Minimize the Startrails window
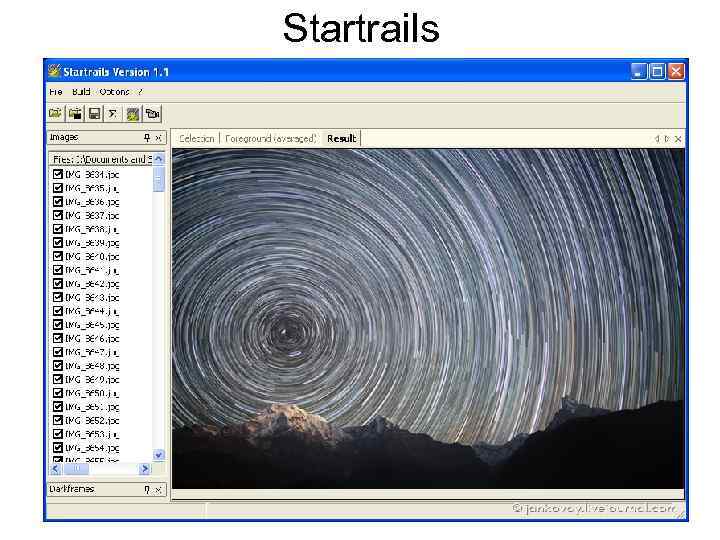 click(x=638, y=72)
